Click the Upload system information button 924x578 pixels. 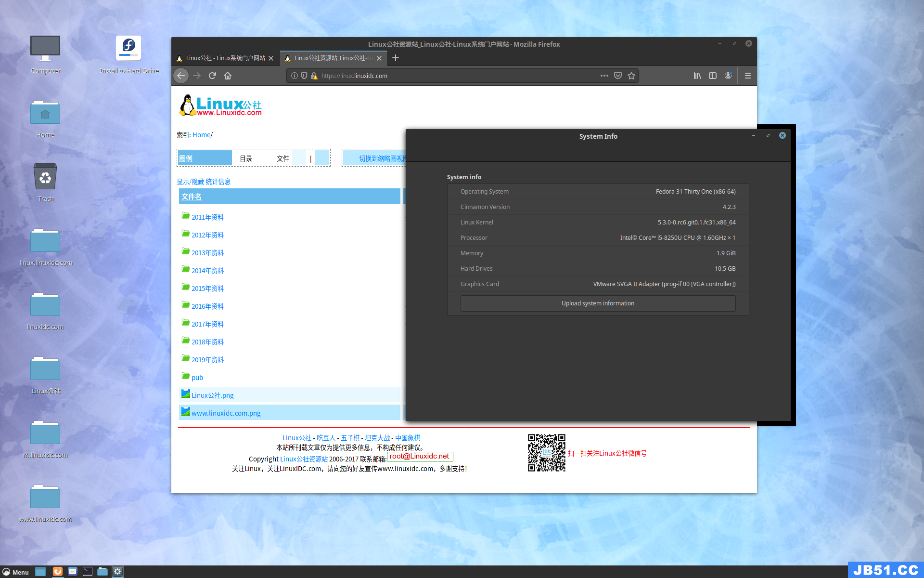click(597, 303)
